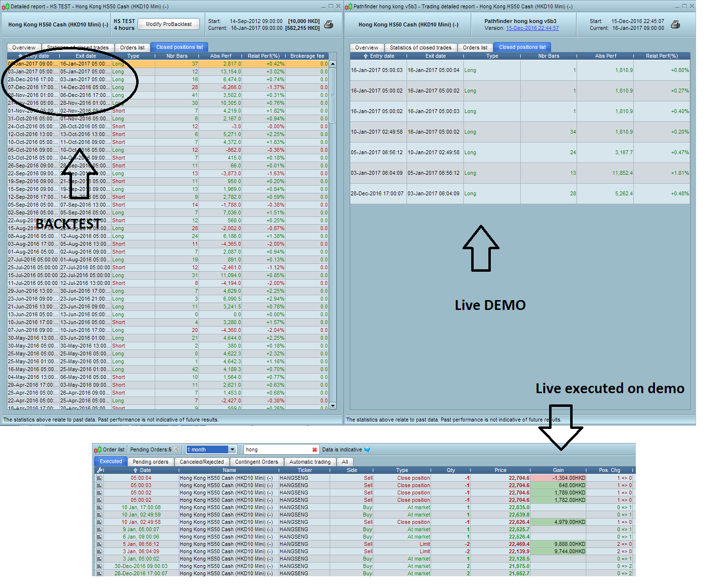This screenshot has width=723, height=588.
Task: Open the details icon for the 05:00:04 order
Action: [x=99, y=478]
